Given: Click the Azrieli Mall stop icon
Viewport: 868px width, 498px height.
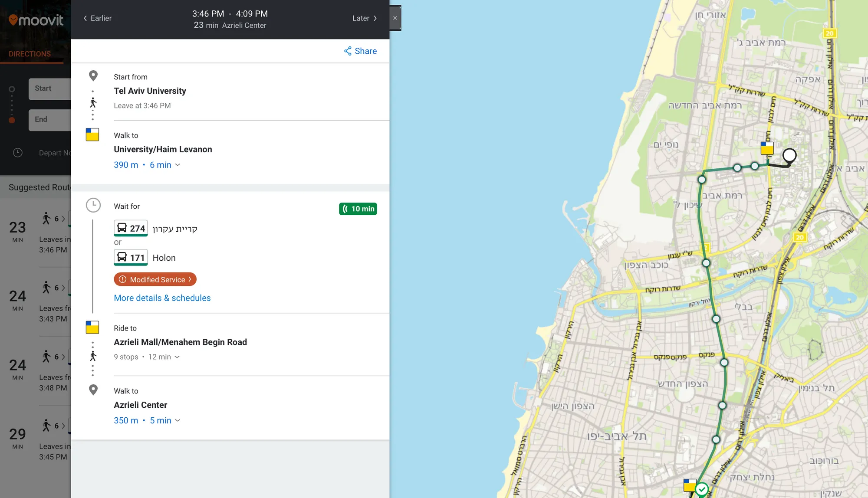Looking at the screenshot, I should point(92,328).
